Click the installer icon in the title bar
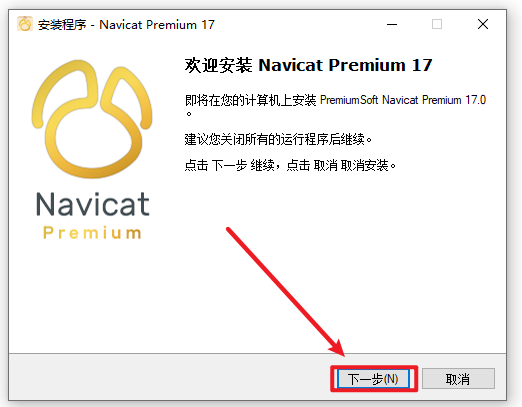The height and width of the screenshot is (407, 522). pyautogui.click(x=25, y=24)
